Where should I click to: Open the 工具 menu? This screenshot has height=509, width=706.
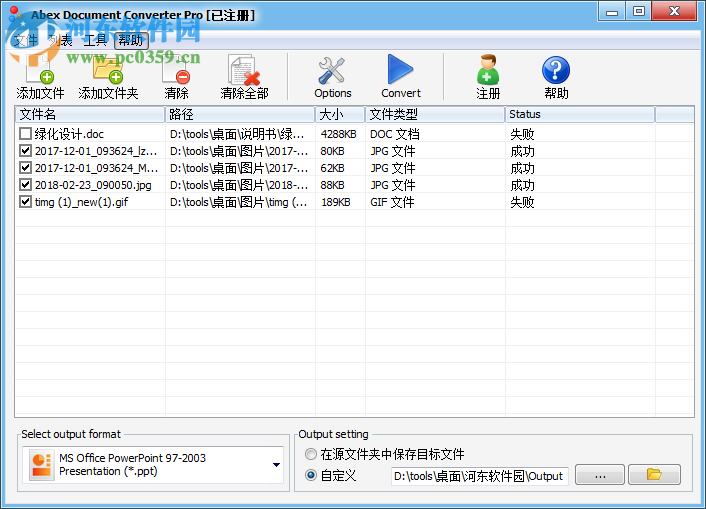(95, 41)
